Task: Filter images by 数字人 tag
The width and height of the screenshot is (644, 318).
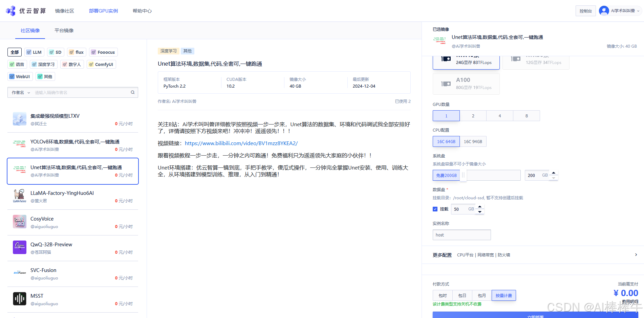Action: tap(72, 64)
